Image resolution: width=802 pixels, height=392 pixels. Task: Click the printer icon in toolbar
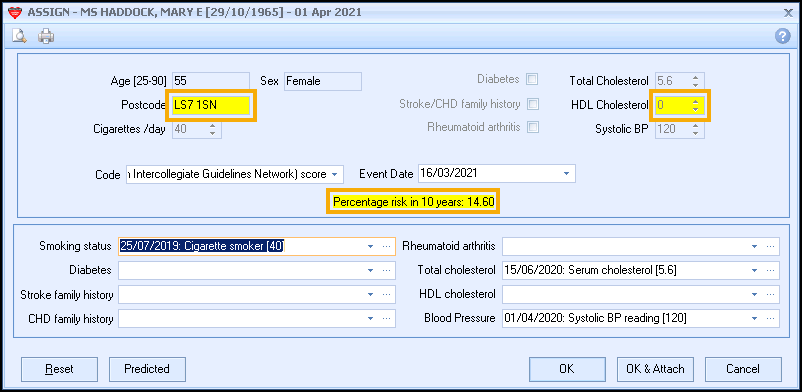pos(46,36)
